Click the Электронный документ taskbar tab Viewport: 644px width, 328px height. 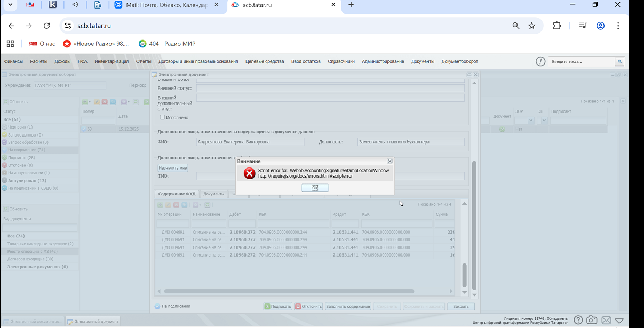pyautogui.click(x=93, y=321)
